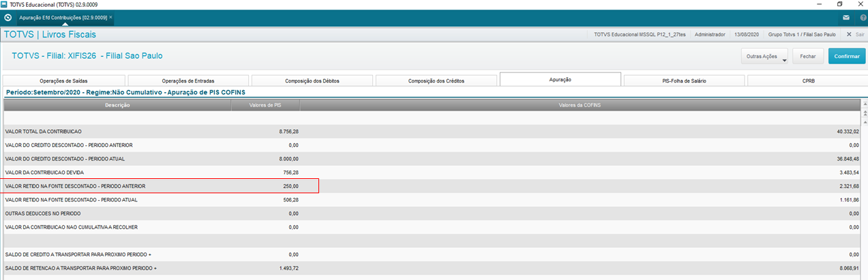Select row VALOR DO CREDITO DESCONTADO - PERIODO ANTERIOR
This screenshot has width=868, height=280.
click(432, 145)
